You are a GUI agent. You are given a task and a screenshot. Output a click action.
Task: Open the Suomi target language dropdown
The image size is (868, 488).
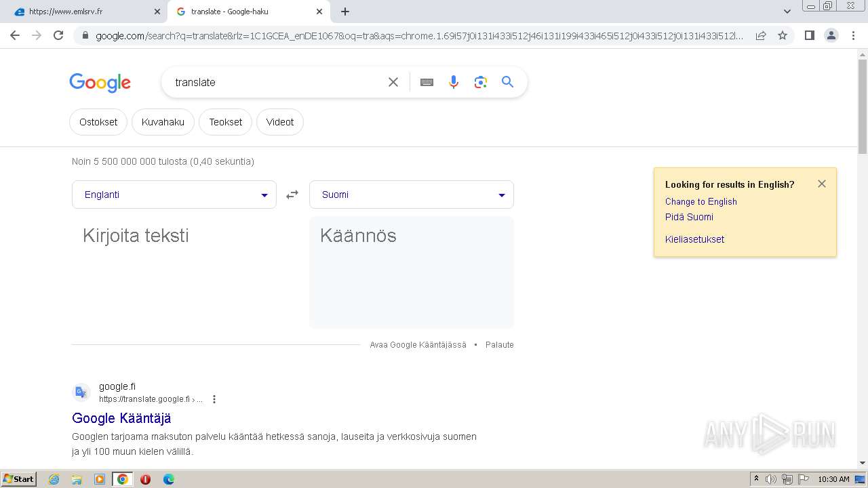click(x=412, y=195)
